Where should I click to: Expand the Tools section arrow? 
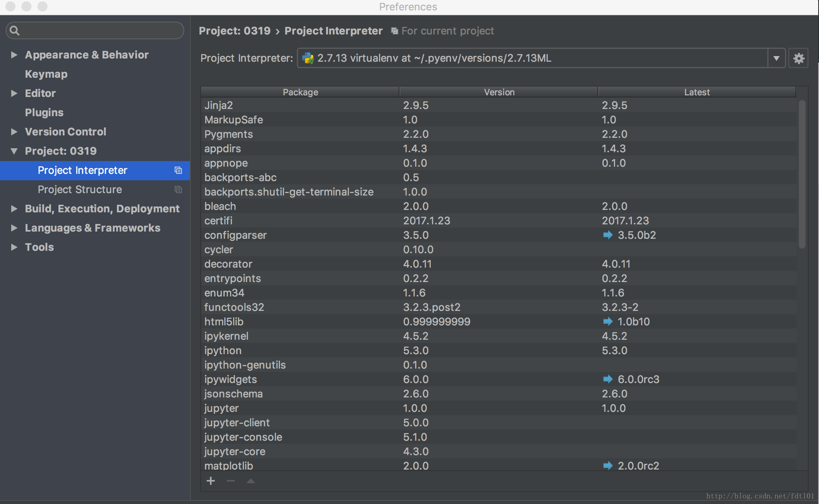pyautogui.click(x=14, y=247)
